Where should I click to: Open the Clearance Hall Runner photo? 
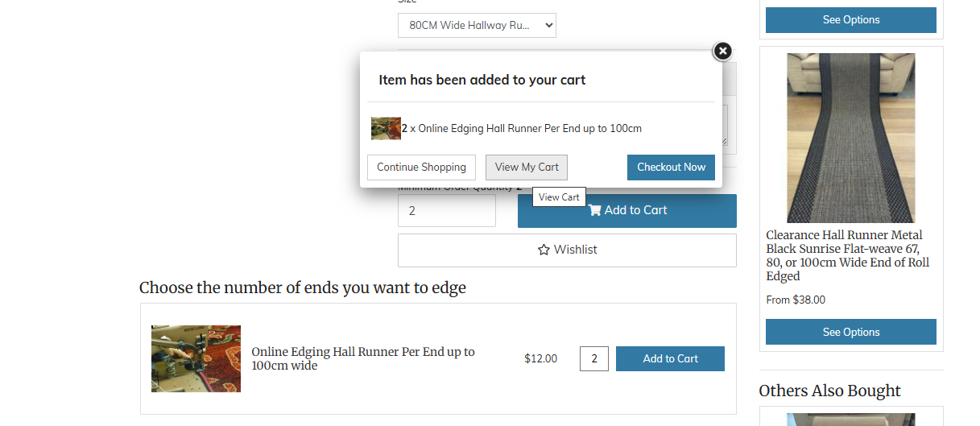(x=850, y=138)
